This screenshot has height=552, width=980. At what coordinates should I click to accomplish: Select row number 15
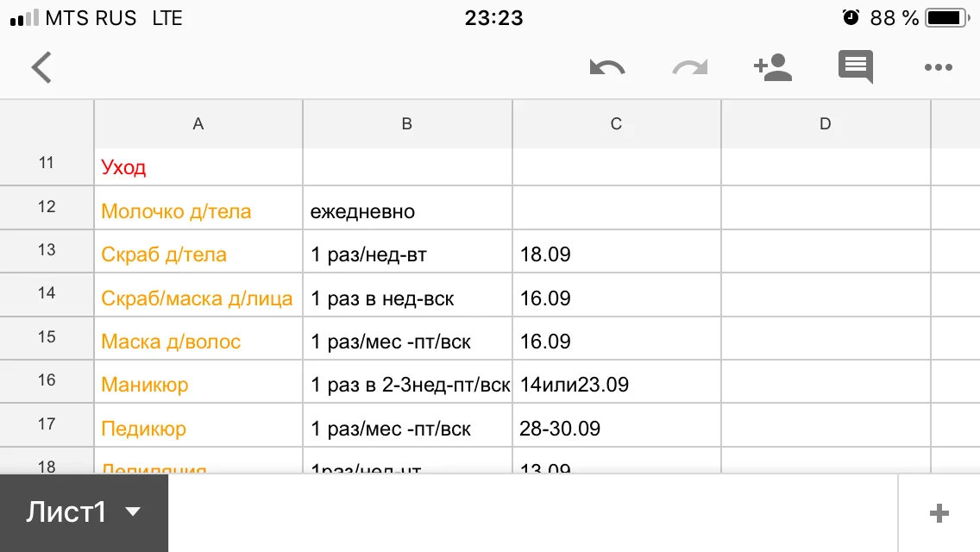(x=47, y=338)
